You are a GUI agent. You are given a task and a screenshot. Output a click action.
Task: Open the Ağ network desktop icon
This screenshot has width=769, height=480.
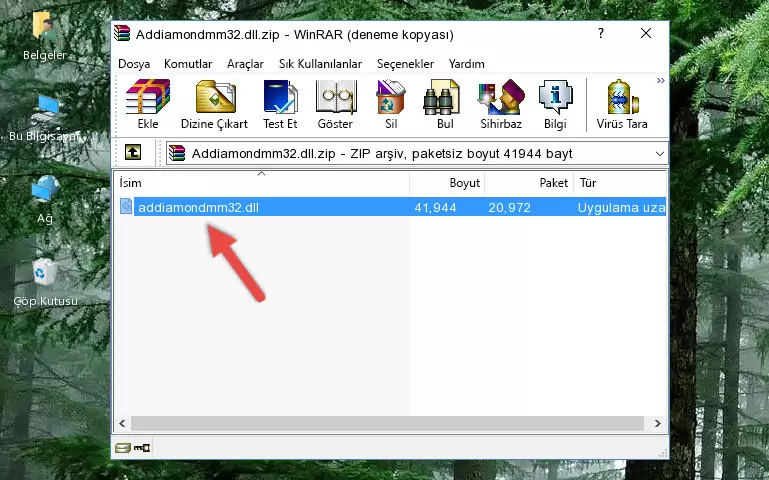click(45, 200)
